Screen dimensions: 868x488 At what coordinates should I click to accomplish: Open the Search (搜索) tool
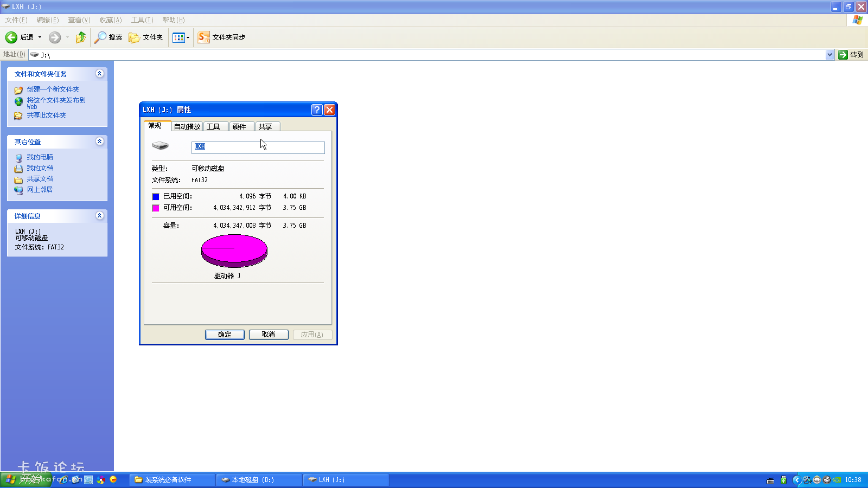click(108, 37)
